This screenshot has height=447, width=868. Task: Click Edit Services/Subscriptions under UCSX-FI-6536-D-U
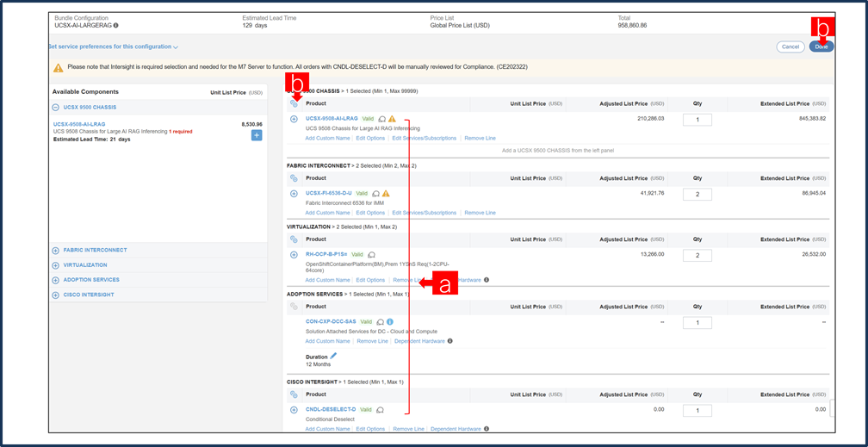pos(425,213)
